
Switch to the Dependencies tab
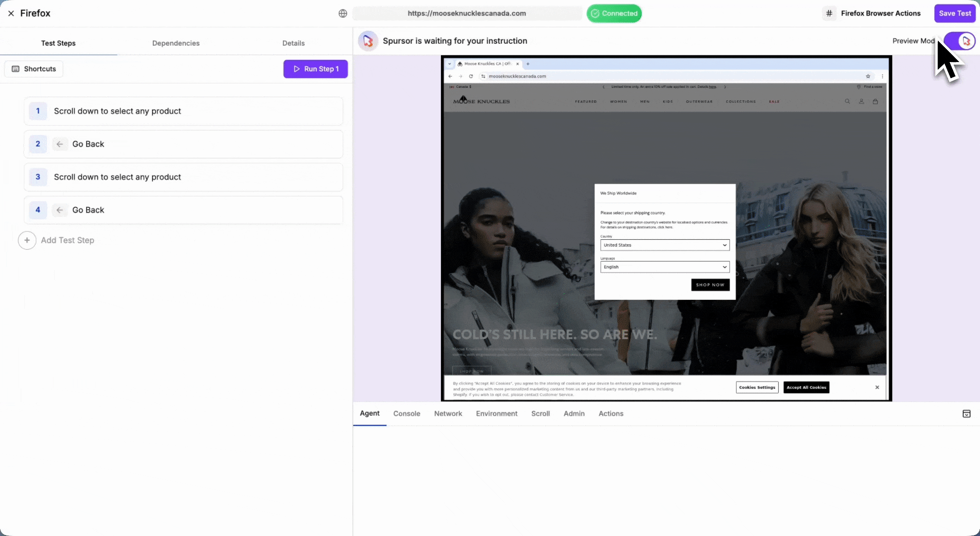(176, 43)
